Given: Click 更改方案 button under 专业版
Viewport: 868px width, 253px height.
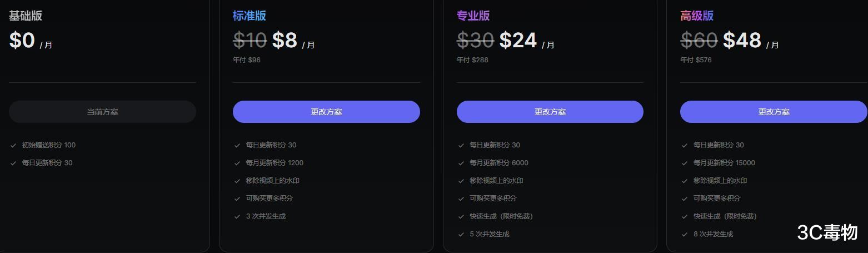Looking at the screenshot, I should click(x=550, y=112).
